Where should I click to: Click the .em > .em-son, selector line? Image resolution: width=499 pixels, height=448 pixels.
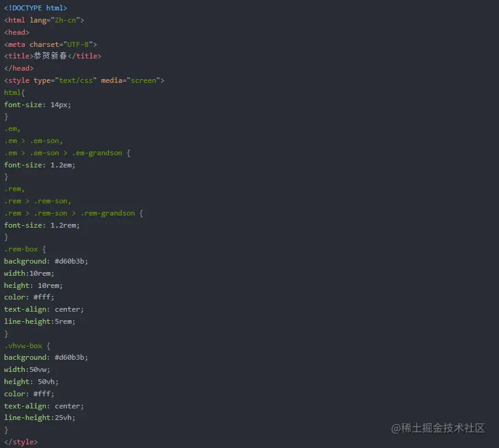tap(34, 141)
